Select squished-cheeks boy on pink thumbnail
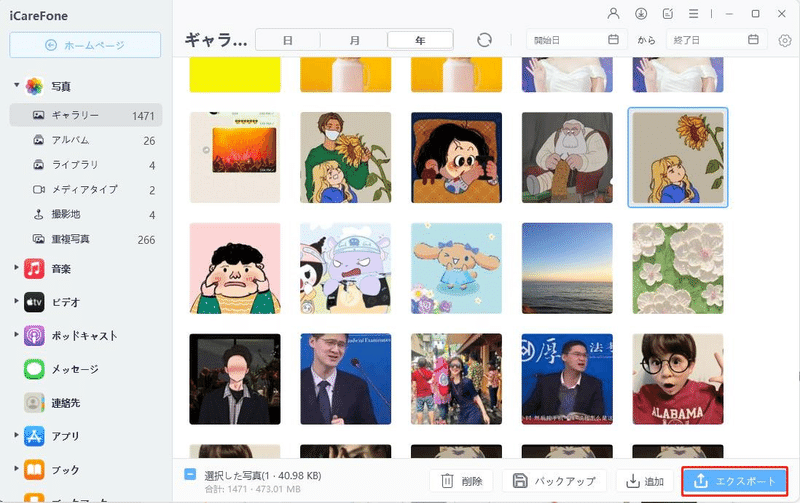Image resolution: width=800 pixels, height=503 pixels. 235,268
